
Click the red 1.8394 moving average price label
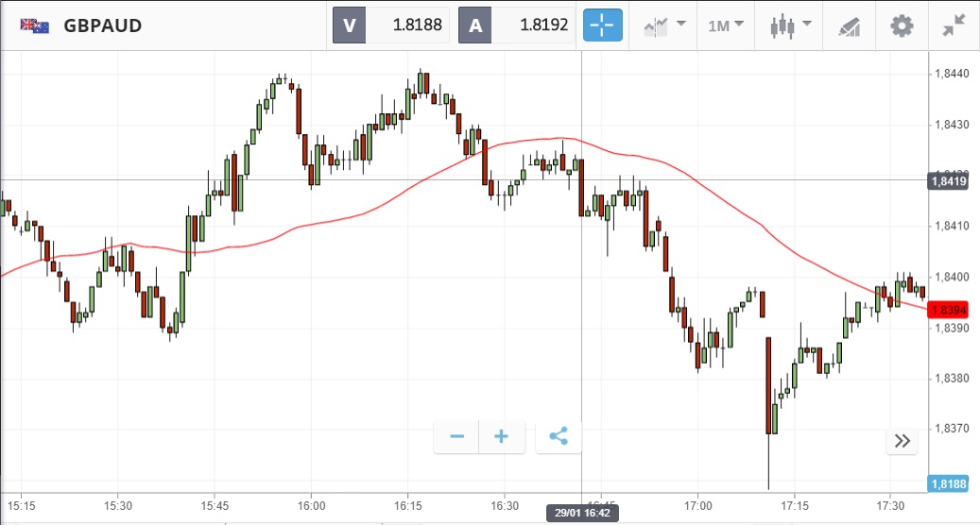948,310
